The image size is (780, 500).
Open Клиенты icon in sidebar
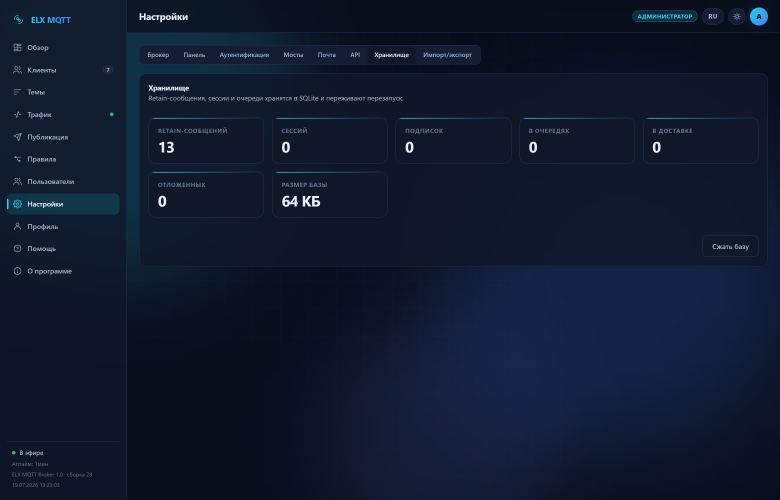tap(17, 70)
